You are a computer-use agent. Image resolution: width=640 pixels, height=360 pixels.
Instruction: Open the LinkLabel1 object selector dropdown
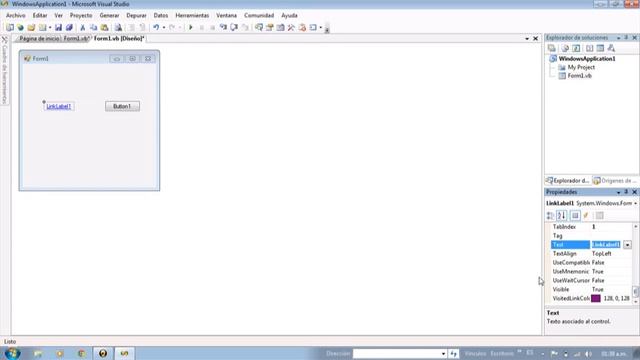pos(636,203)
